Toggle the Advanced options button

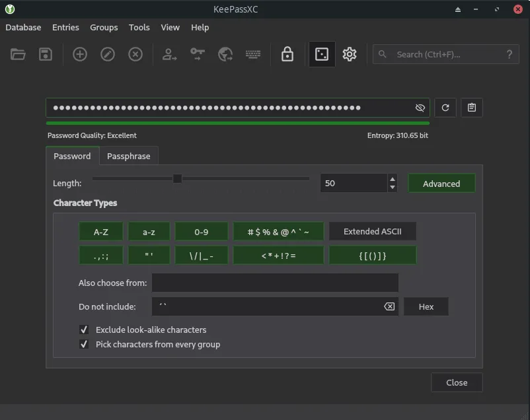tap(441, 184)
